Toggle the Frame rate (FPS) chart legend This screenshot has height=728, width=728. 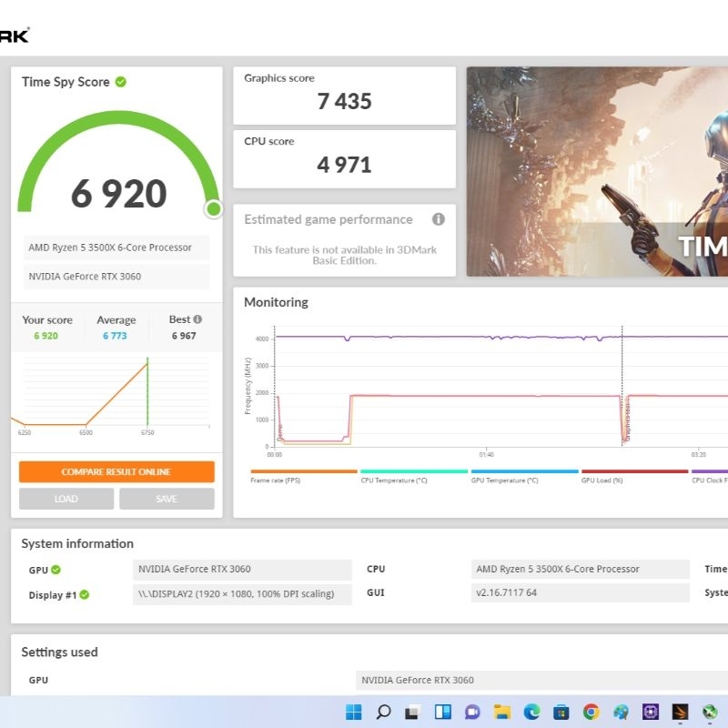[303, 477]
